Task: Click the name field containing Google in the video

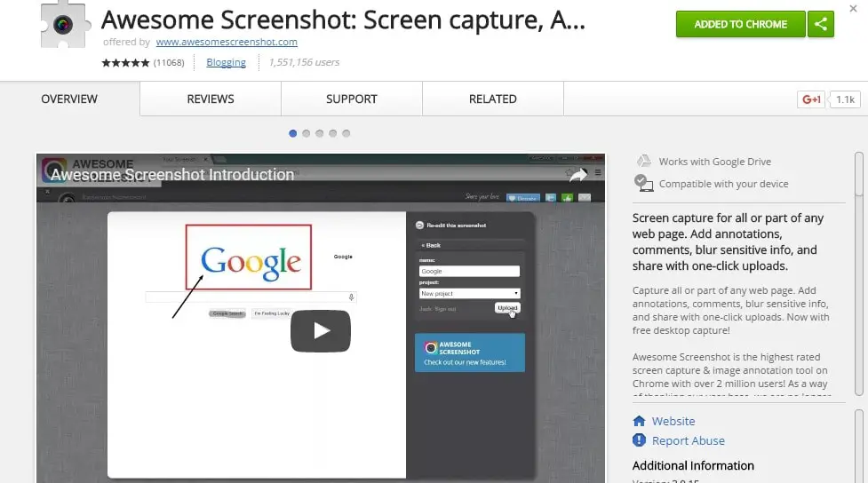Action: (469, 271)
